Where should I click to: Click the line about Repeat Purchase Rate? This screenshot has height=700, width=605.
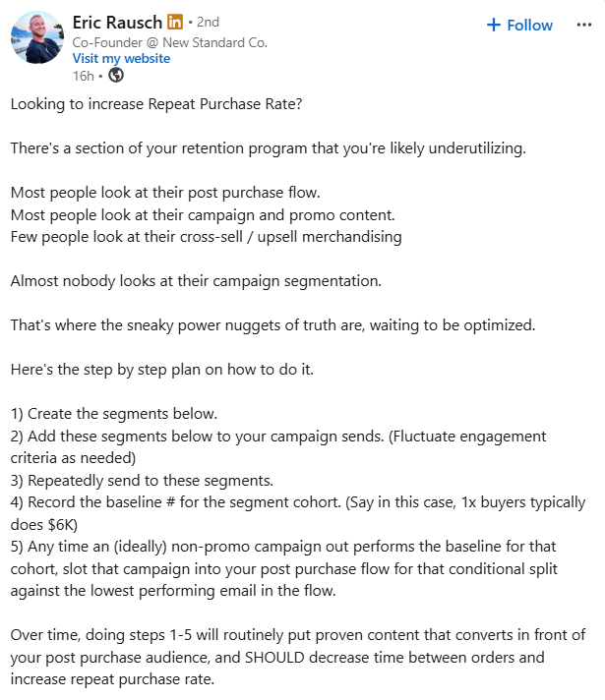click(156, 104)
